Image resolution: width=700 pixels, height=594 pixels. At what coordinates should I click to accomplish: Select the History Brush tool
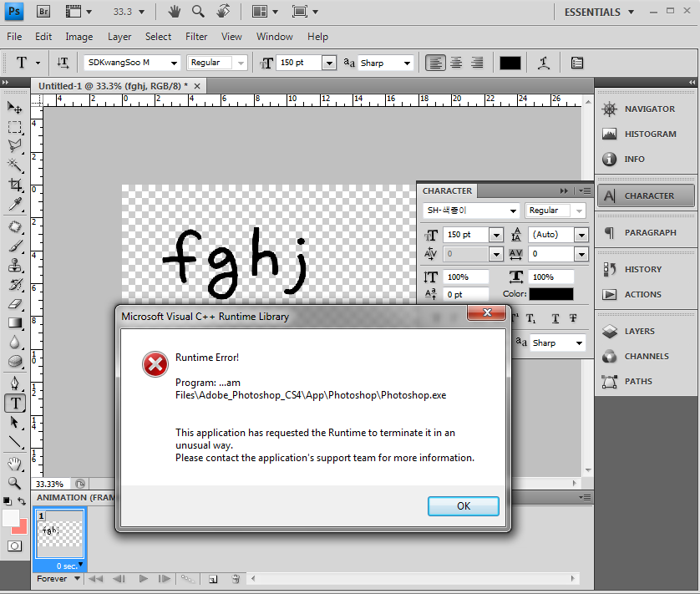coord(14,285)
